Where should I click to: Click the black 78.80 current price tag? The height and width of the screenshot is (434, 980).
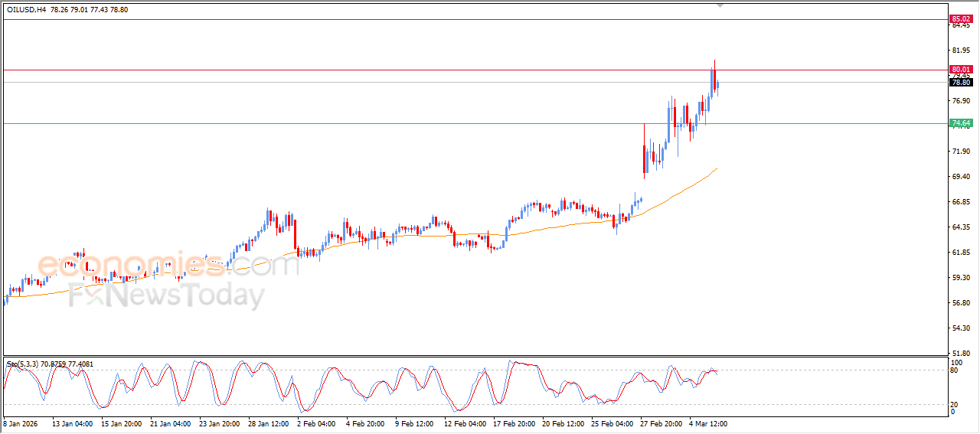coord(960,82)
